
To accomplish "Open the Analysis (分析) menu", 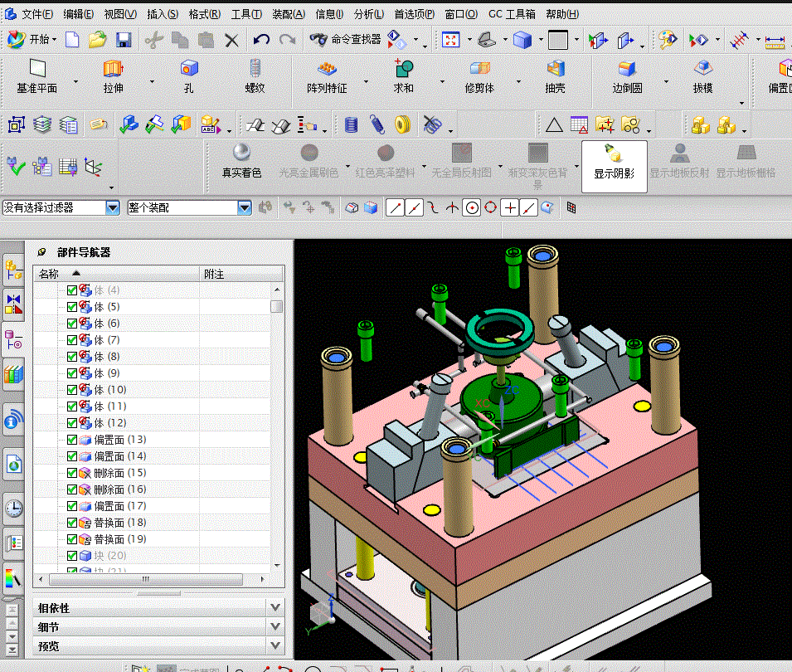I will (x=369, y=14).
